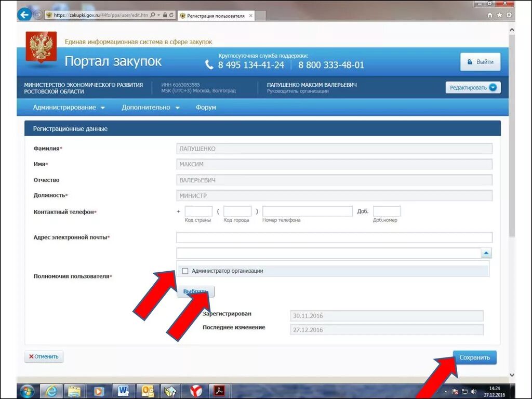Show hidden tray icons arrow
532x399 pixels.
coord(446,392)
